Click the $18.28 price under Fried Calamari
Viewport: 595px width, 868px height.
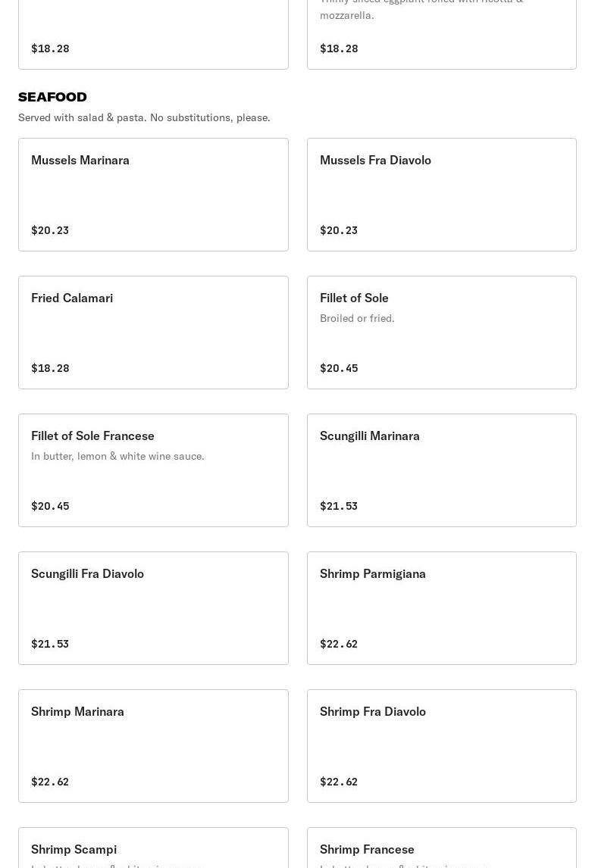[x=50, y=368]
